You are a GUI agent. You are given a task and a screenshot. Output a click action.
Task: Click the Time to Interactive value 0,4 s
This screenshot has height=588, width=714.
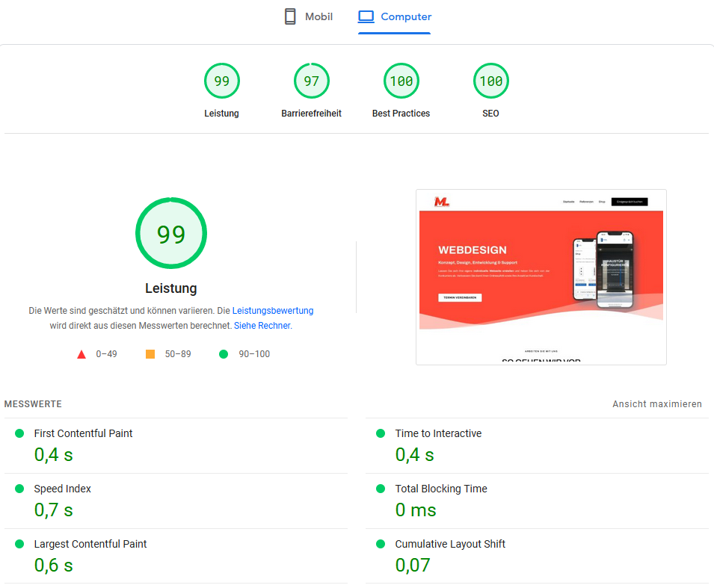tap(415, 455)
